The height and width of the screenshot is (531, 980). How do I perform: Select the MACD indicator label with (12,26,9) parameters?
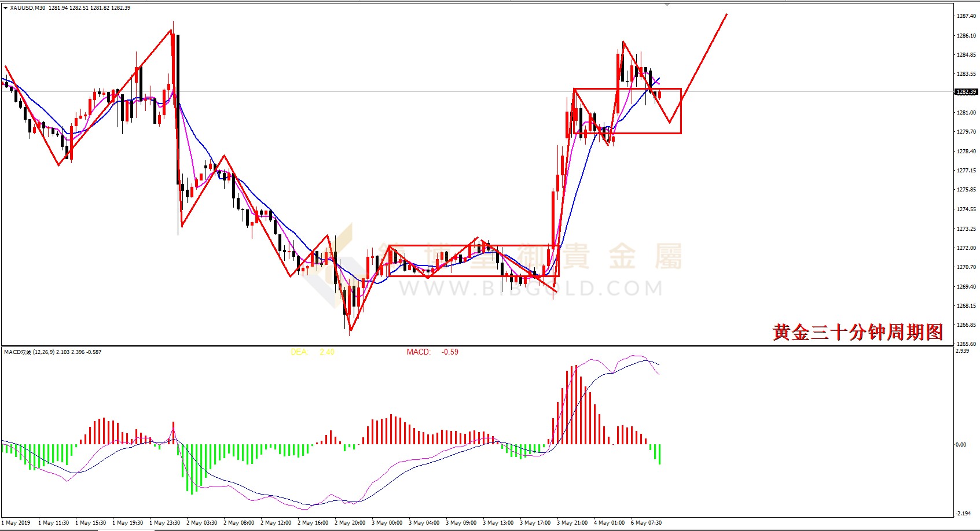click(53, 352)
